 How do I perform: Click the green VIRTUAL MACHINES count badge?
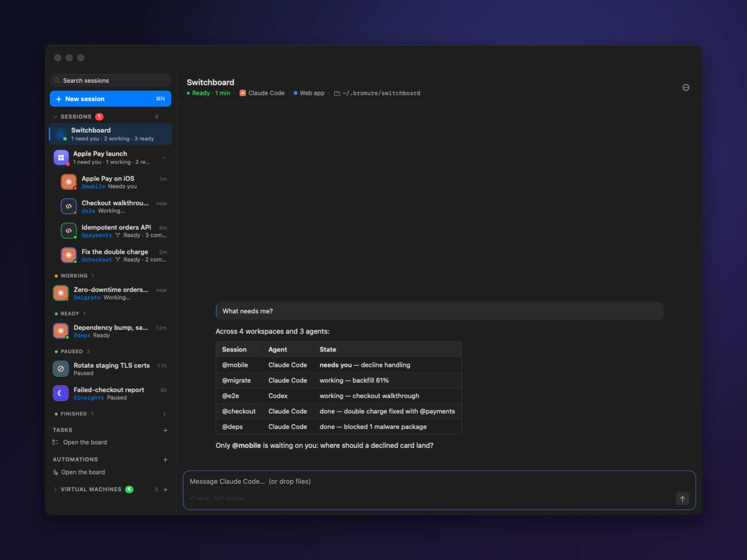(x=129, y=489)
